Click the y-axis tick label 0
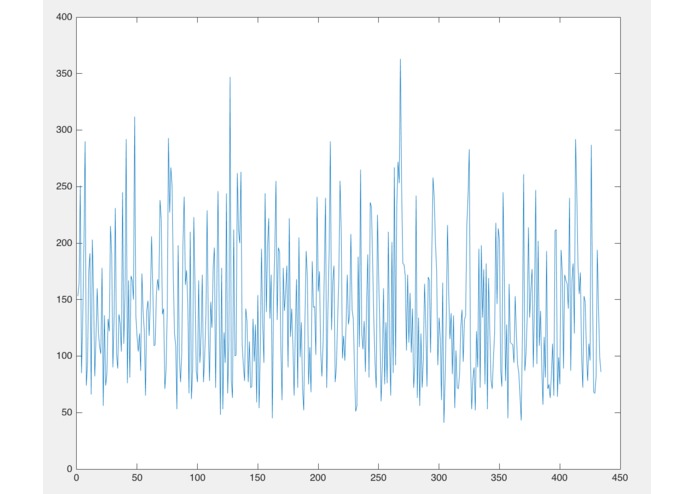The image size is (695, 494). (70, 469)
